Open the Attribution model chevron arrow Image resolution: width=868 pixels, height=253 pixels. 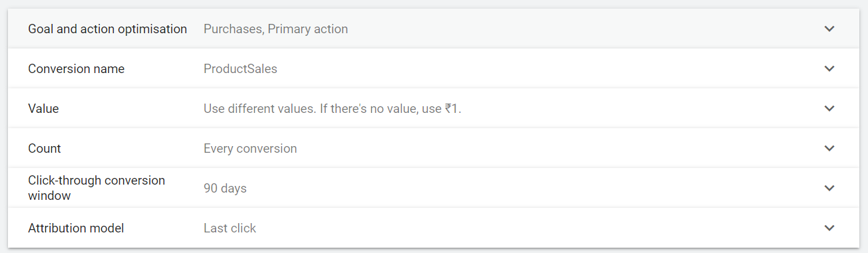829,228
